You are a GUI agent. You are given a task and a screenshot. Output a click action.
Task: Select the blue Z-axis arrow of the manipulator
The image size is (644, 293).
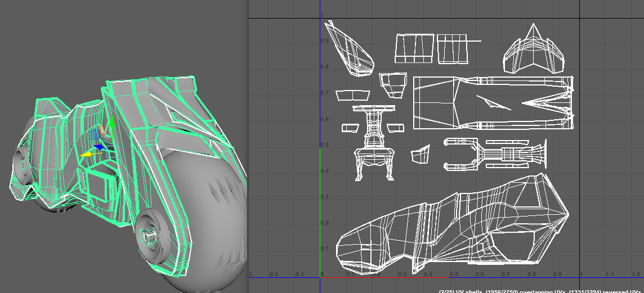pyautogui.click(x=100, y=147)
